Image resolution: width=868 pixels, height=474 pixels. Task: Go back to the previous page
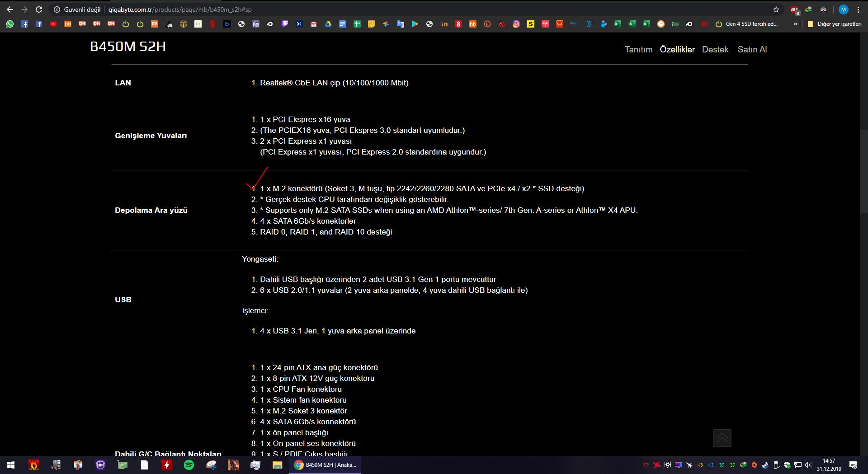10,9
